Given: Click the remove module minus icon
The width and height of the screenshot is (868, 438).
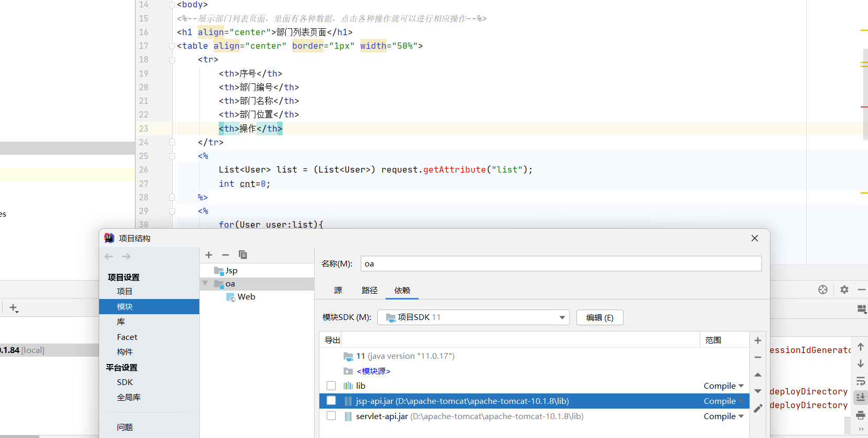Looking at the screenshot, I should tap(226, 255).
